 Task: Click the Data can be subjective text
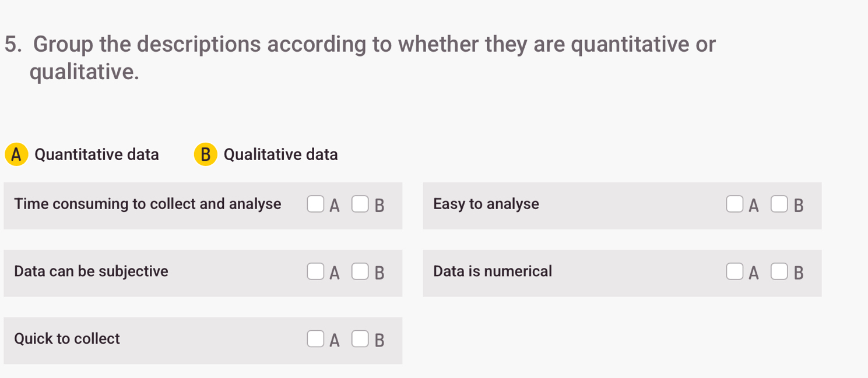click(x=91, y=271)
